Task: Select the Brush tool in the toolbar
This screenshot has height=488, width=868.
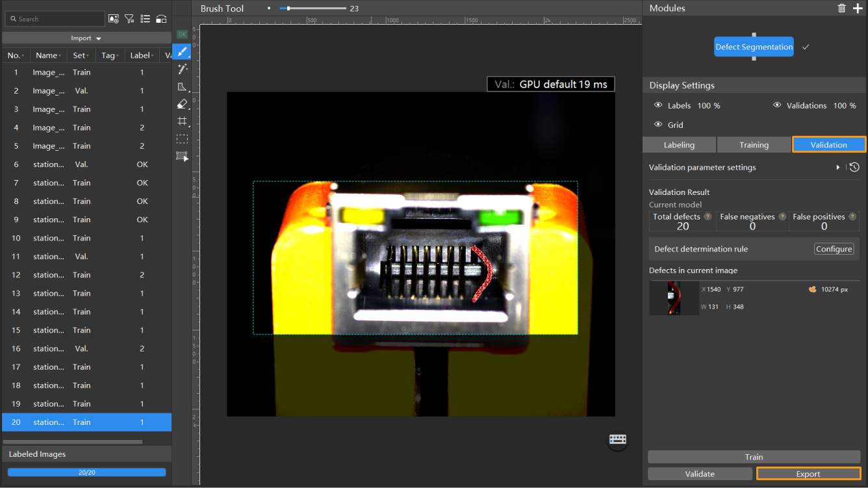Action: point(182,51)
